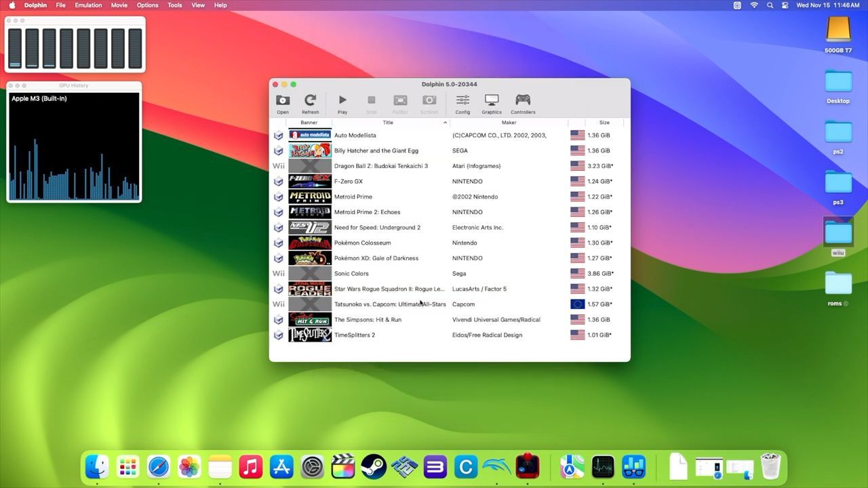Open Control Center in menu bar
This screenshot has width=868, height=488.
pyautogui.click(x=785, y=5)
